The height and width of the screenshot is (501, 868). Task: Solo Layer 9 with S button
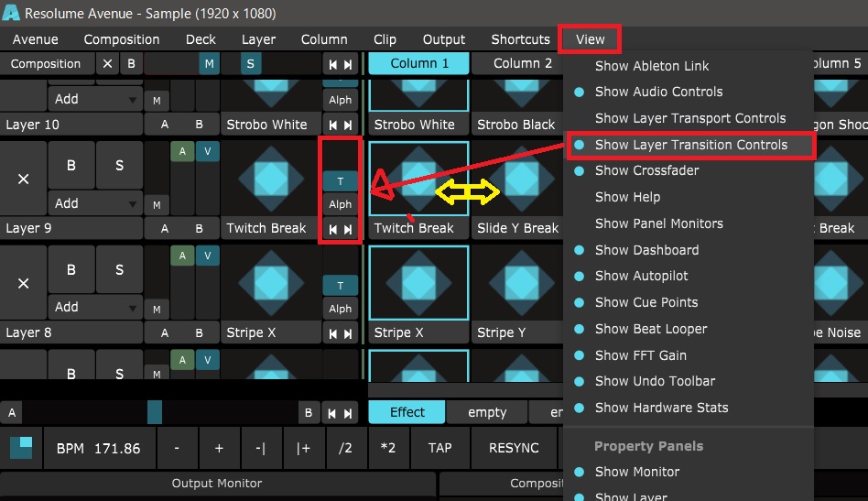(x=120, y=166)
